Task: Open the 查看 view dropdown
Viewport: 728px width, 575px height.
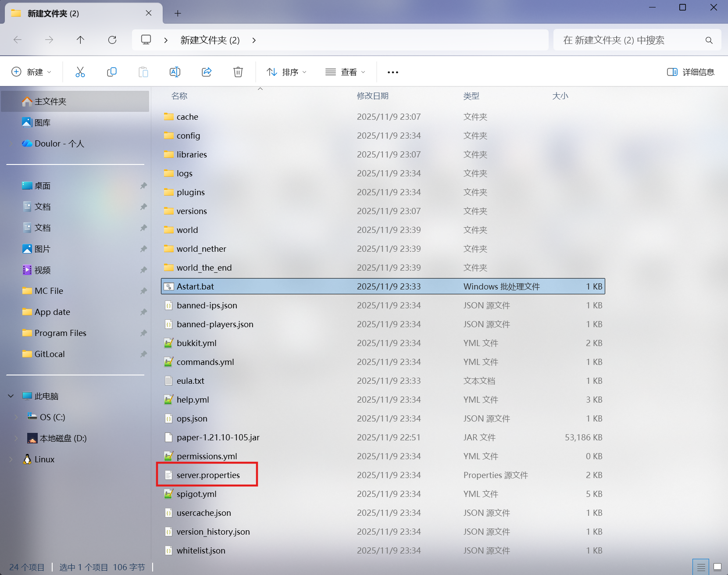Action: (x=346, y=72)
